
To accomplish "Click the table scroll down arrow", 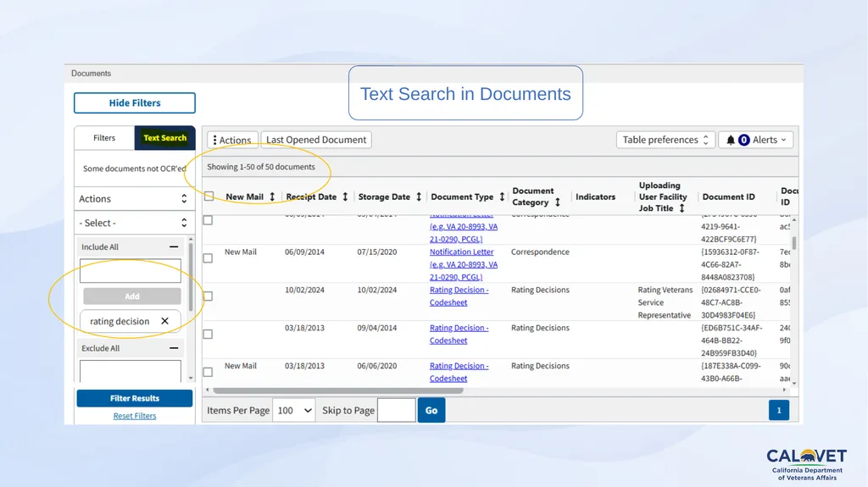I will click(x=794, y=383).
